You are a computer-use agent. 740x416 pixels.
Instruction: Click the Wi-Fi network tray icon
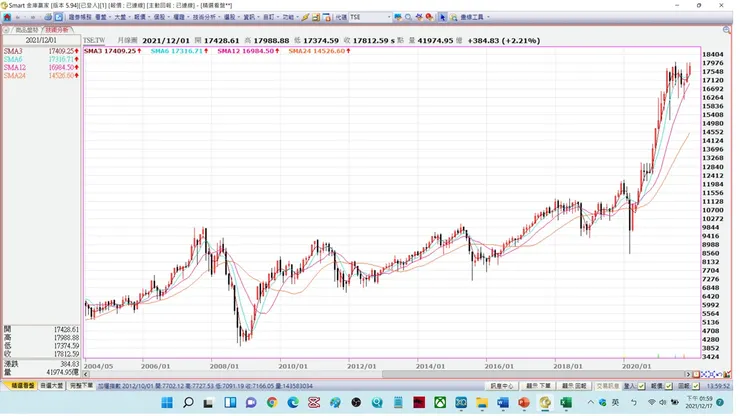(652, 402)
